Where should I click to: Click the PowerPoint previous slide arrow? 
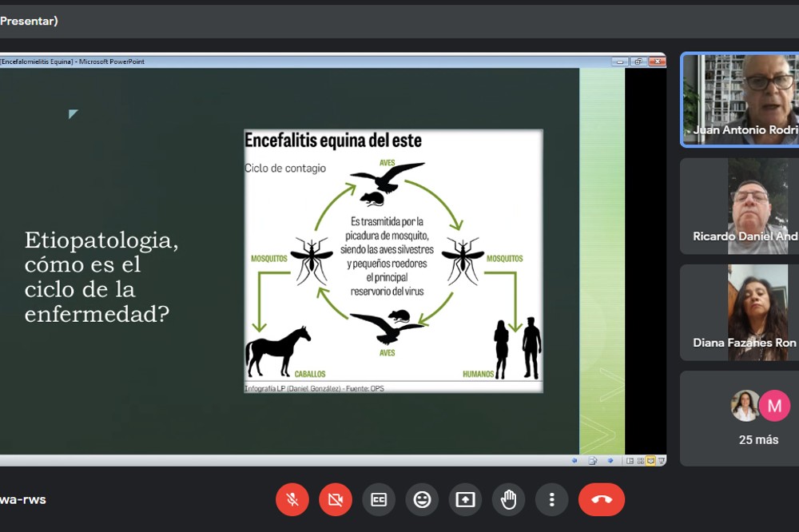[x=574, y=461]
